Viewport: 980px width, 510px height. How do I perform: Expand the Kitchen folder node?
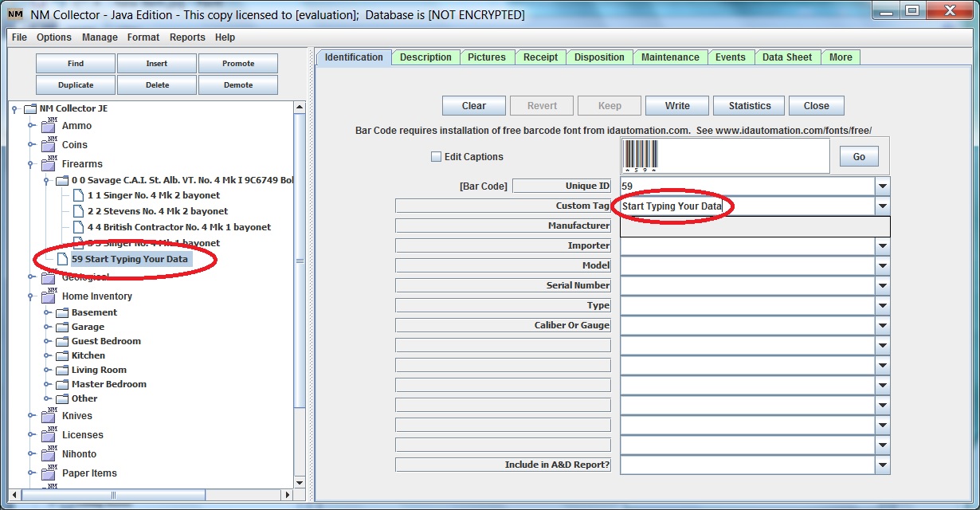coord(47,355)
